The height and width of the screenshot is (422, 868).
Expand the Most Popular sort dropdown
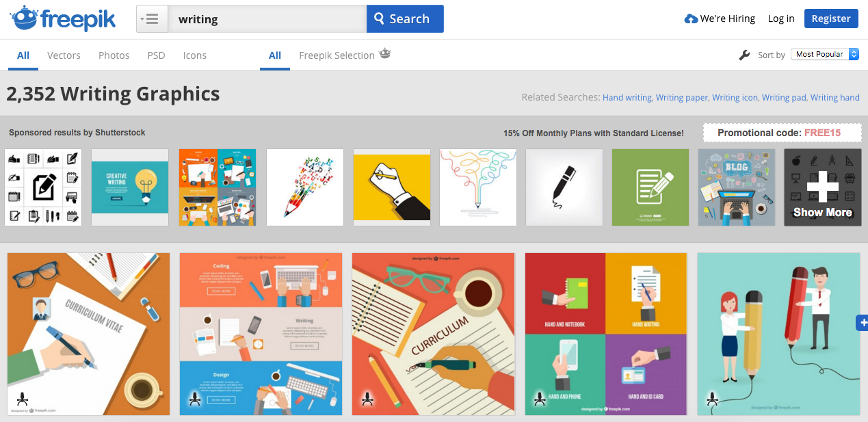coord(824,54)
